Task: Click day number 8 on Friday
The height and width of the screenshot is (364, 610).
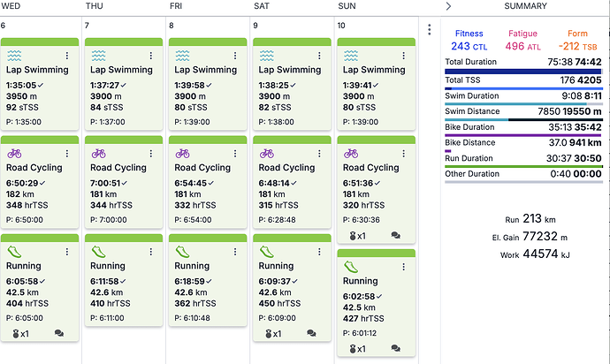Action: 172,26
